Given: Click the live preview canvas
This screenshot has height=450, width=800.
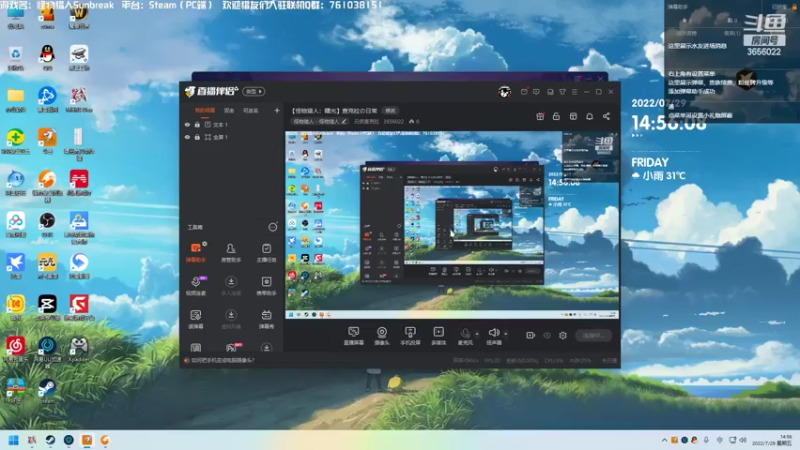Looking at the screenshot, I should click(x=452, y=225).
